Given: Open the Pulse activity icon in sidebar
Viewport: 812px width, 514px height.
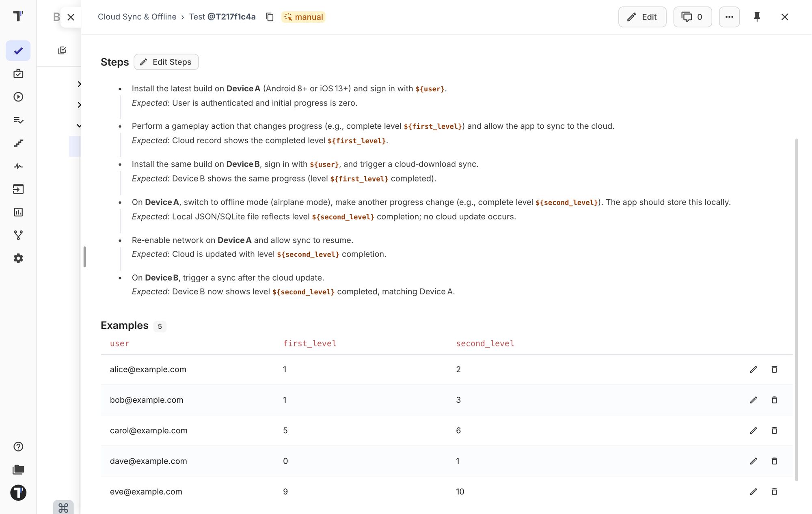Looking at the screenshot, I should pos(18,166).
